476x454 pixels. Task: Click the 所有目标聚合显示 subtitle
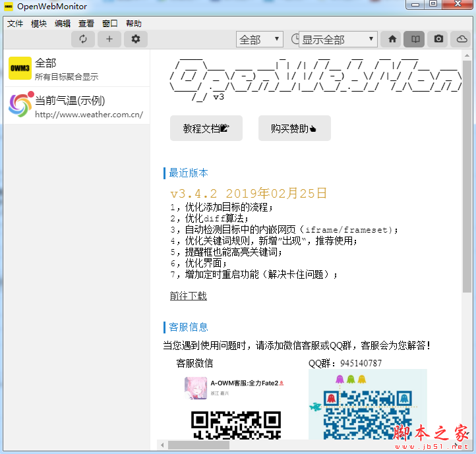[67, 77]
